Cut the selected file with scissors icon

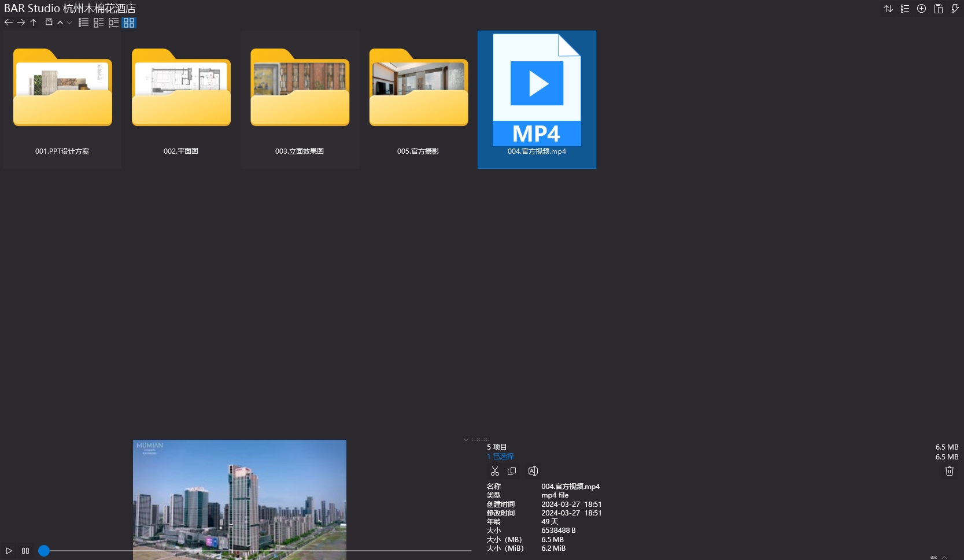tap(495, 471)
